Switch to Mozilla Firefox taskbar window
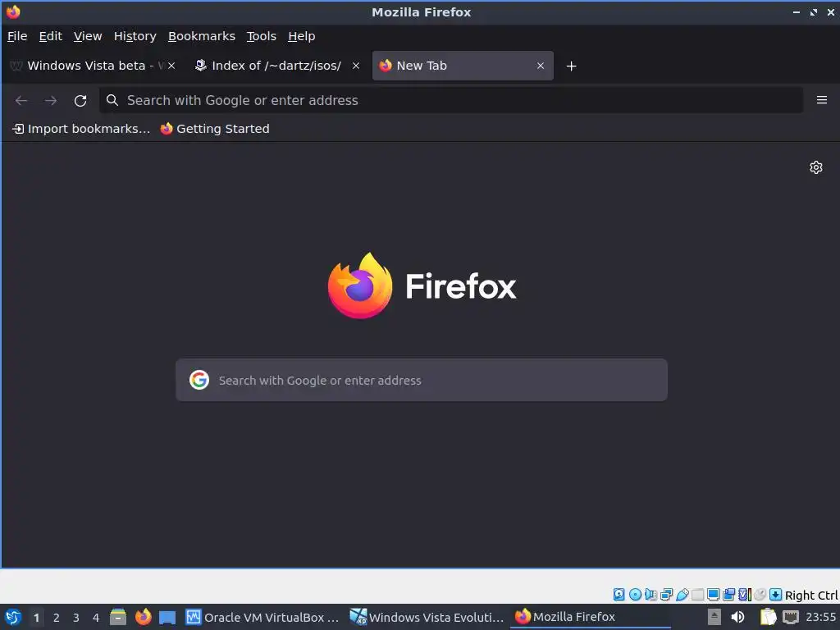This screenshot has height=630, width=840. pos(591,617)
